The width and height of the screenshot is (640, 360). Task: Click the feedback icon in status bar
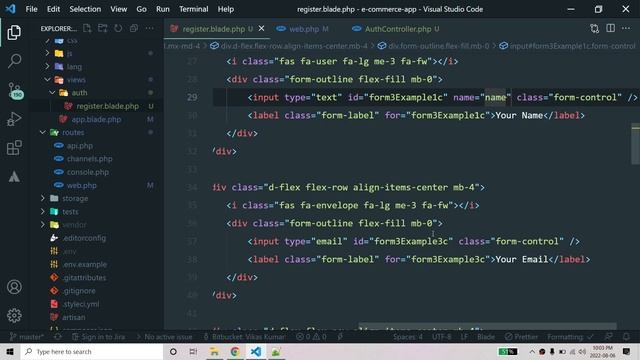tap(609, 337)
